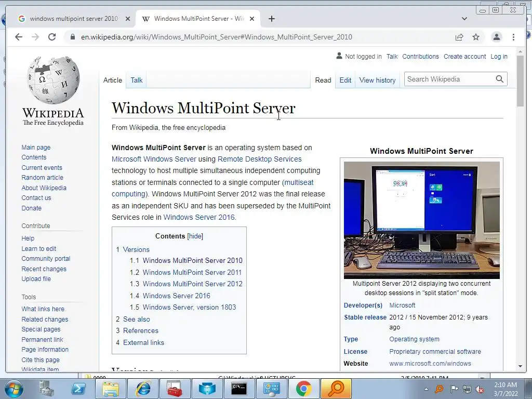Hide the Contents table
This screenshot has height=399, width=532.
pos(195,236)
